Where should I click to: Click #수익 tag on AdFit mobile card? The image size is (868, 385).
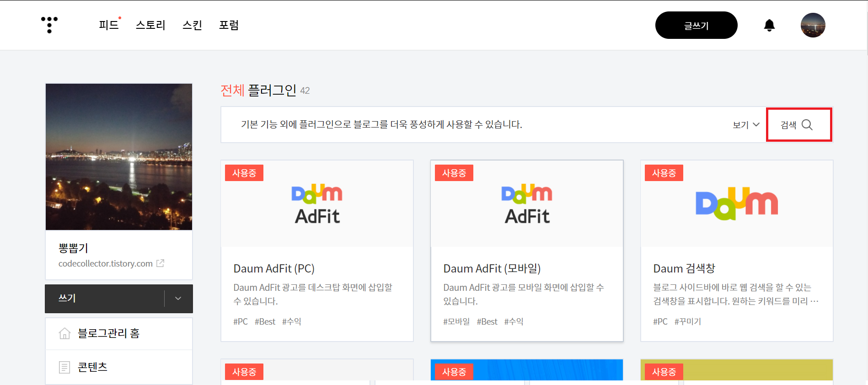(514, 321)
